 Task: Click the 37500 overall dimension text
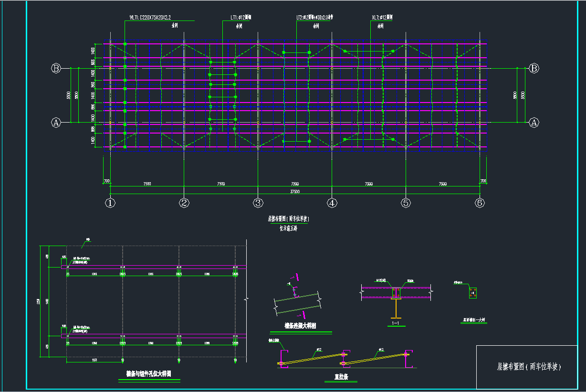click(295, 191)
